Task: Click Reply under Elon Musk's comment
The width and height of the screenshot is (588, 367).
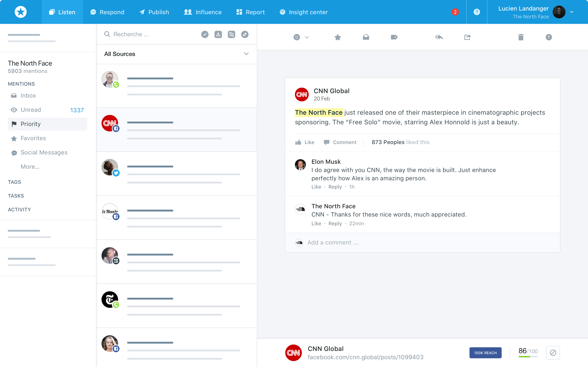Action: pyautogui.click(x=335, y=187)
